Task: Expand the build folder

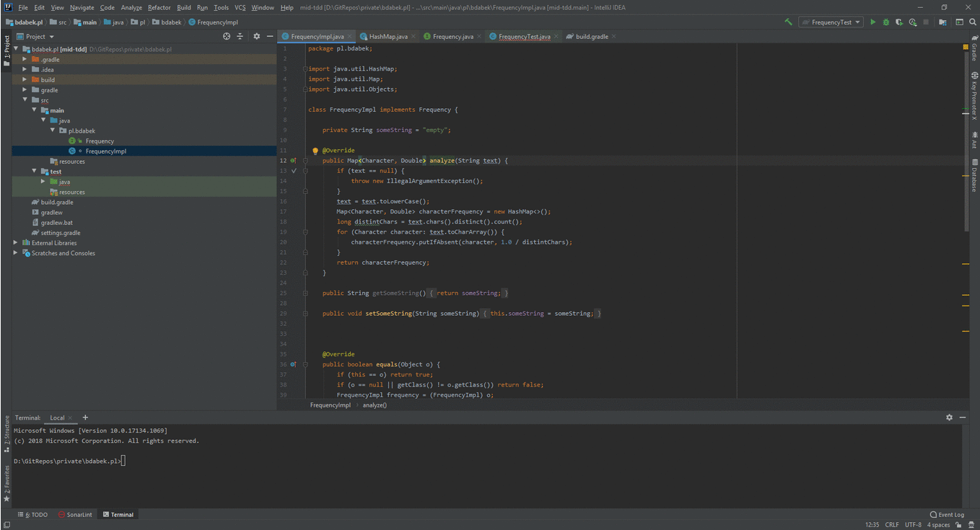Action: [x=25, y=80]
